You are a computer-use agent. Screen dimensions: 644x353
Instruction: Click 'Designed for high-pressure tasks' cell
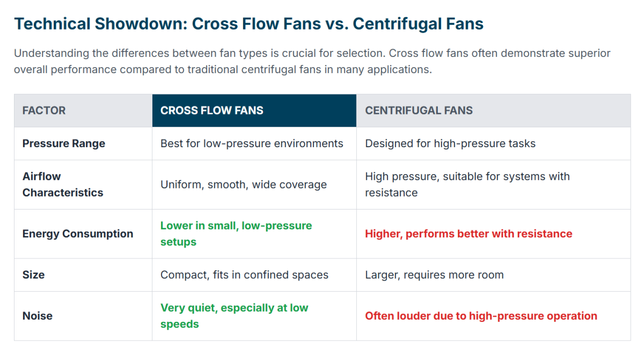[x=450, y=143]
